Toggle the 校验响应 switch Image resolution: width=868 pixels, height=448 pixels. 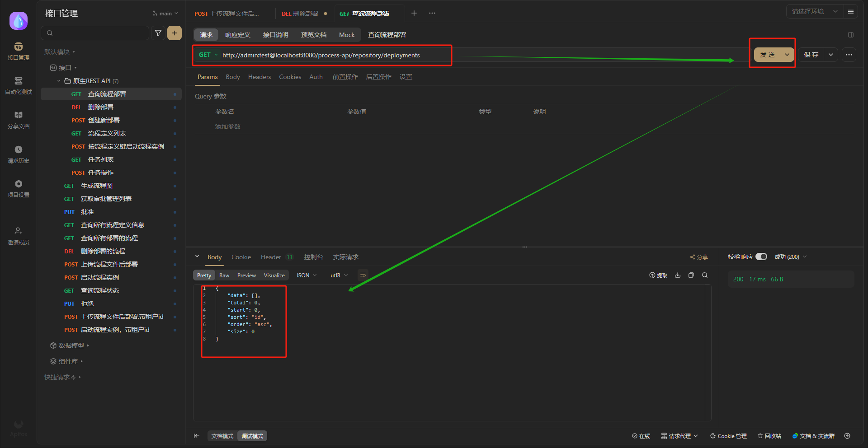coord(761,257)
